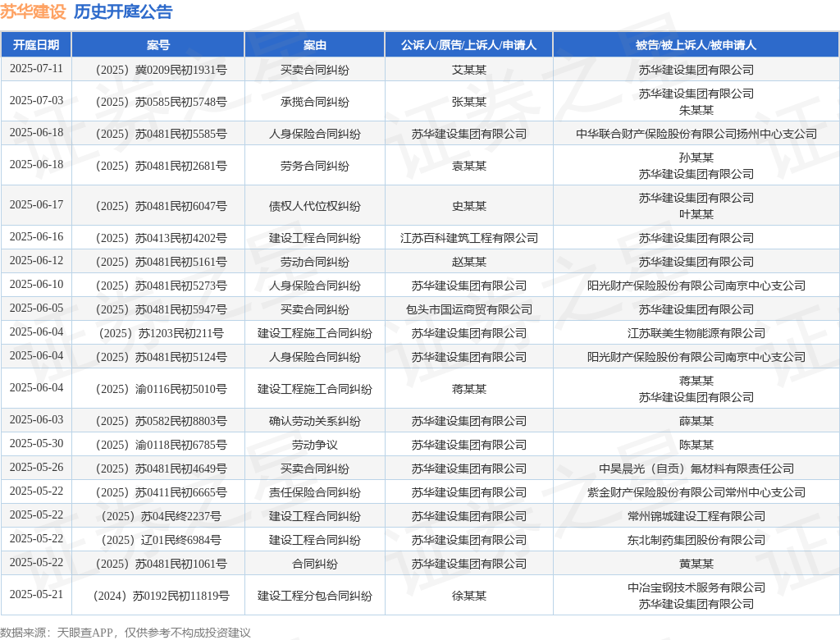
Task: Click defendant 陈某某
Action: point(696,445)
